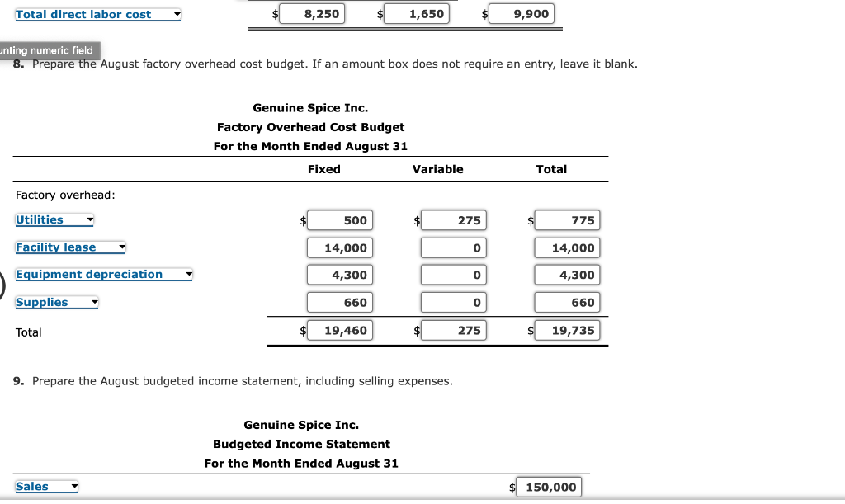Screen dimensions: 845x504
Task: Click the 9,900 total direct labor field
Action: 522,13
